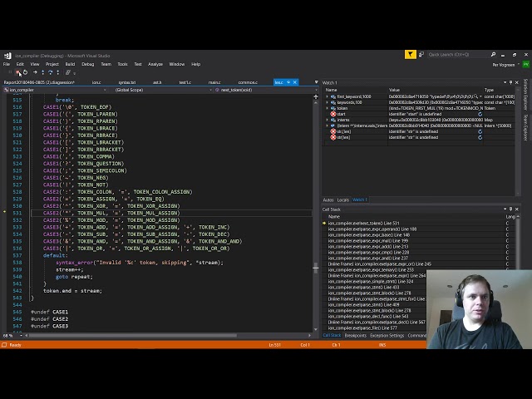
Task: Switch to the syntax.txt editor tab
Action: [x=127, y=82]
